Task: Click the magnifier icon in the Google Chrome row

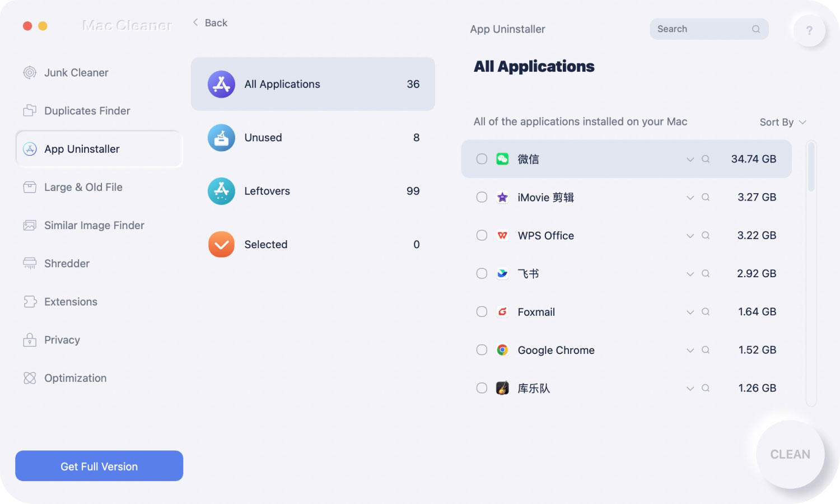Action: click(706, 350)
